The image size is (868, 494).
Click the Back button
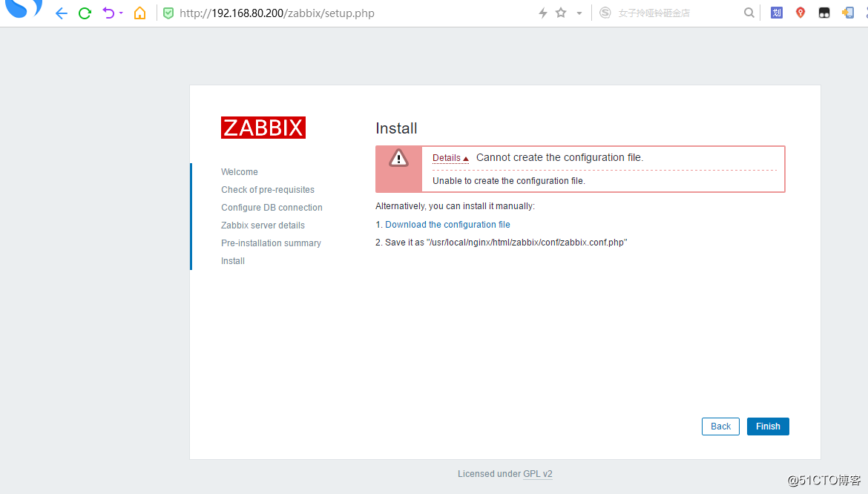tap(720, 427)
